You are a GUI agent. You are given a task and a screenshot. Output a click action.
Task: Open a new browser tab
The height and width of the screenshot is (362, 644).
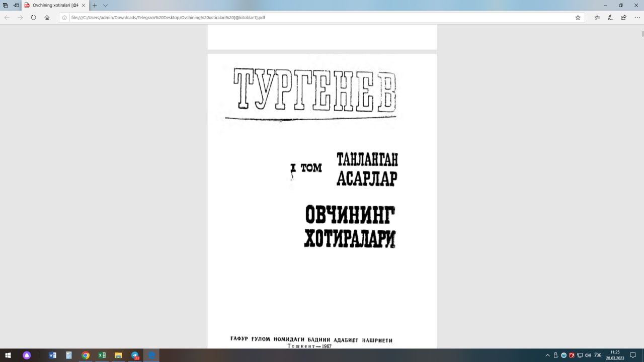point(95,6)
